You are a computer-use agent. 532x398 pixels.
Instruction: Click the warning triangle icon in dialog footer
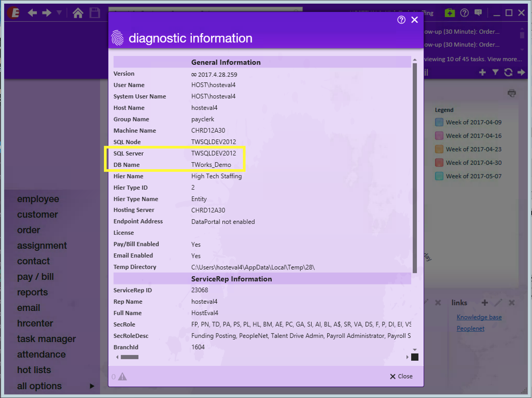(x=122, y=376)
